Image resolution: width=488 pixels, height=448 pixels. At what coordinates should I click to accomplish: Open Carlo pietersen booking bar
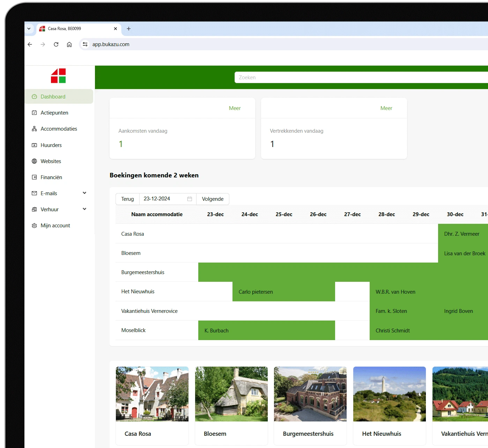click(x=284, y=292)
